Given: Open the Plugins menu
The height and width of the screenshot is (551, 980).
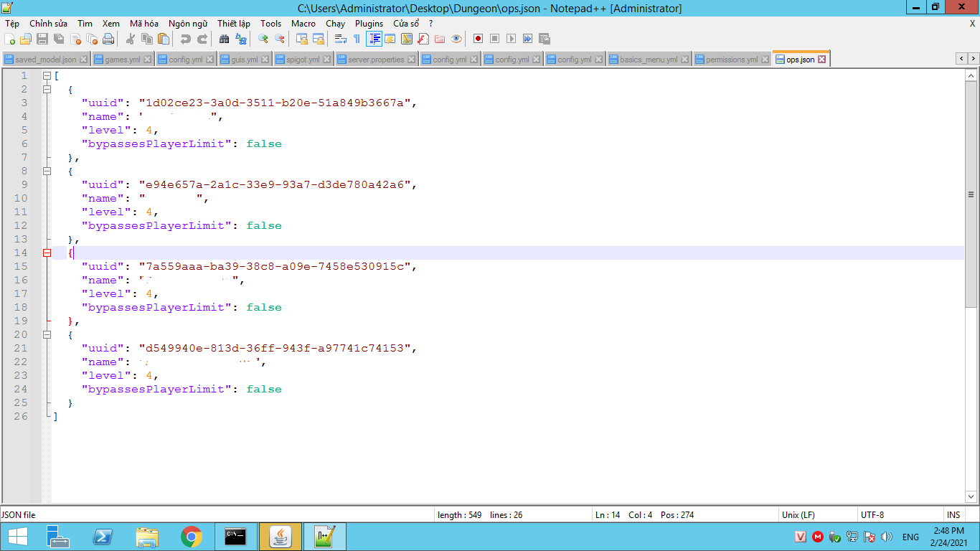Looking at the screenshot, I should (x=369, y=23).
